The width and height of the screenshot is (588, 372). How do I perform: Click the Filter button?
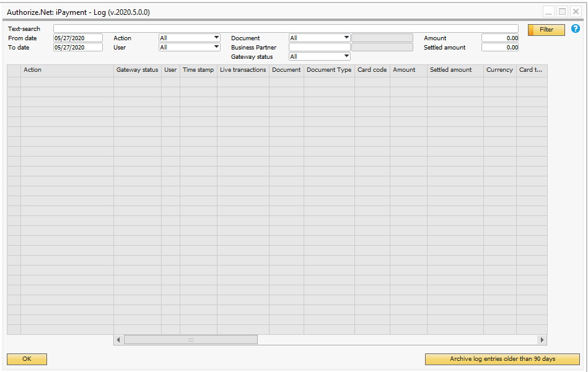click(x=546, y=30)
